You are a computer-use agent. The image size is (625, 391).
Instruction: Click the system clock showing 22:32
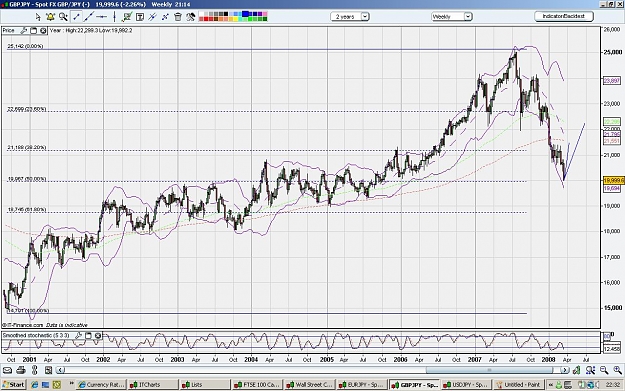[x=612, y=385]
